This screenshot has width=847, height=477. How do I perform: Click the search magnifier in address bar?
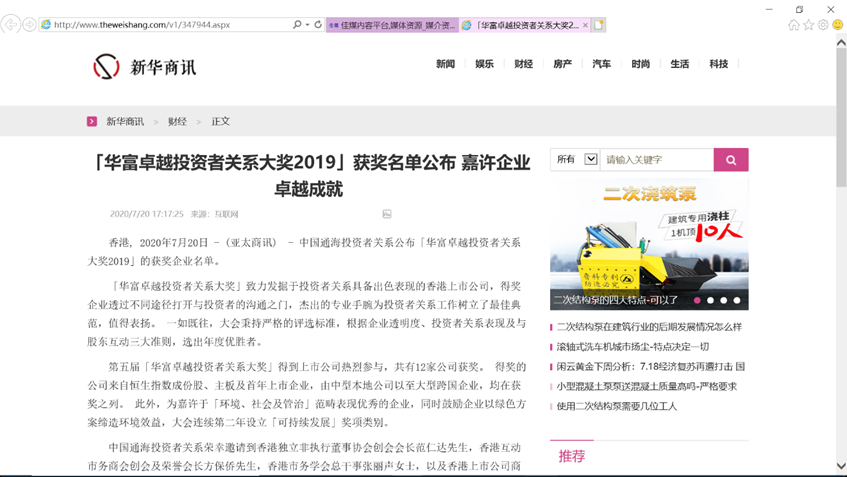[x=297, y=24]
